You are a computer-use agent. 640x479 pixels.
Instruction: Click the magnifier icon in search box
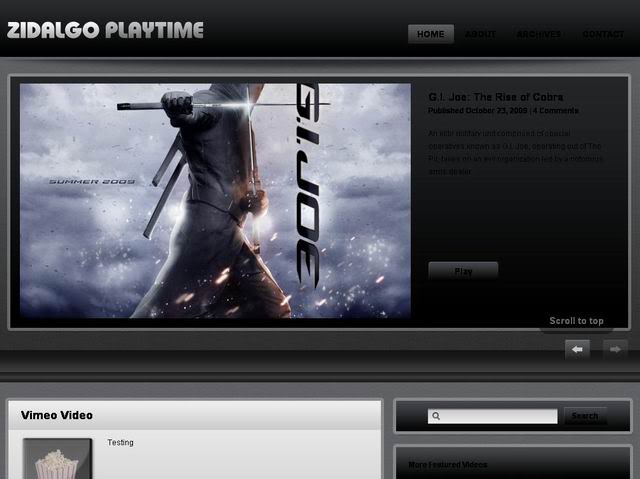(x=436, y=416)
